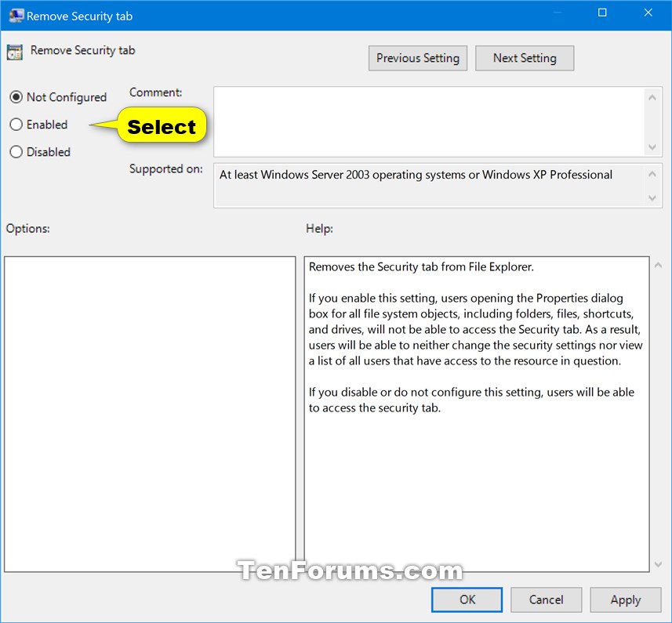Viewport: 672px width, 623px height.
Task: Apply the policy changes
Action: coord(625,599)
